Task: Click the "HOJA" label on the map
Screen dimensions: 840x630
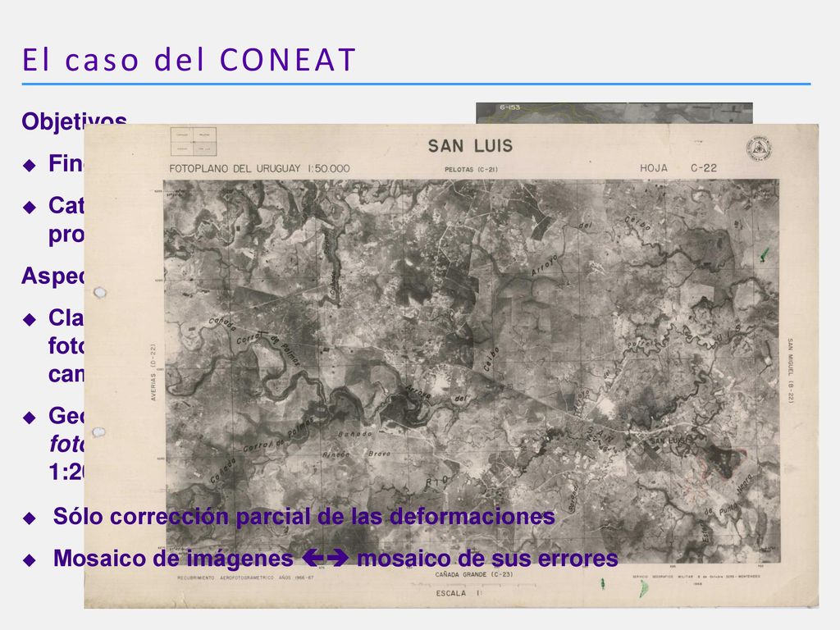Action: point(654,168)
